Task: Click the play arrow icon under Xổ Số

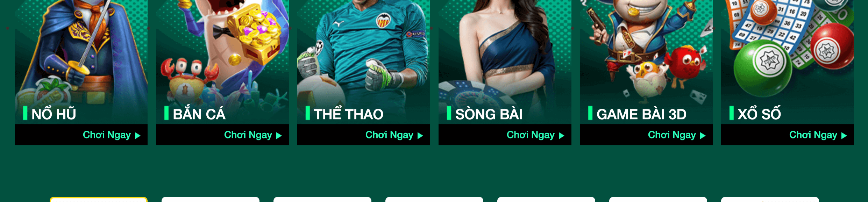Action: click(844, 136)
